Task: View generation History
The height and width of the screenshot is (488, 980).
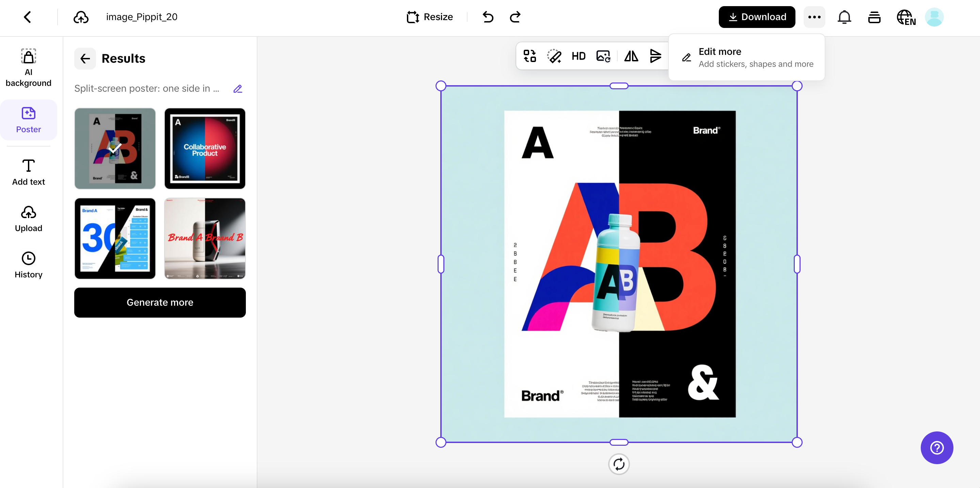Action: pyautogui.click(x=28, y=264)
